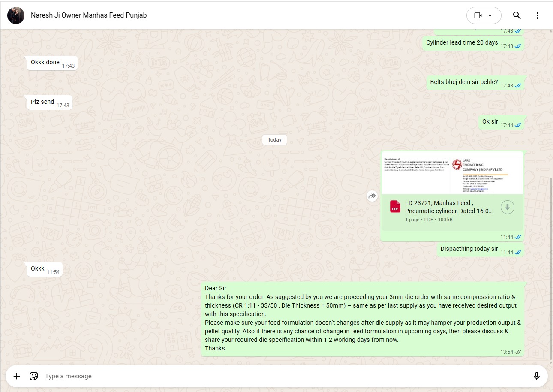Open the emoji and sticker picker
Screen dimensions: 553x392
point(34,376)
